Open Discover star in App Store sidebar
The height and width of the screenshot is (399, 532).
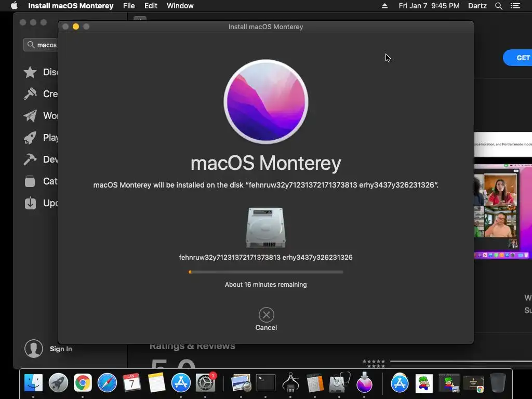pos(30,72)
